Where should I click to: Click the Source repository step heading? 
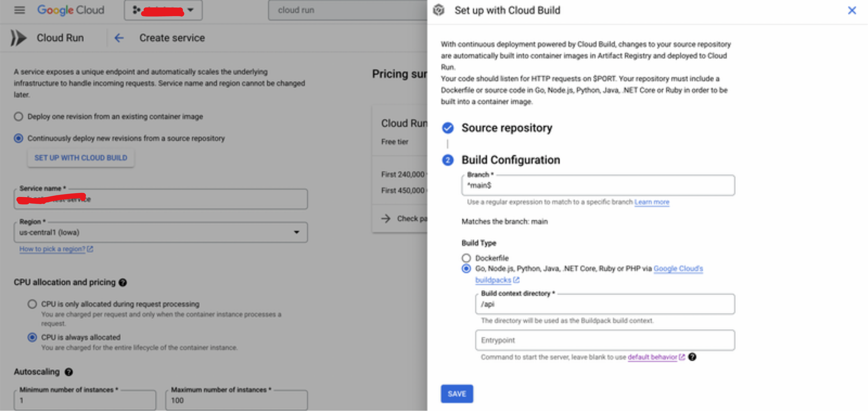point(507,128)
